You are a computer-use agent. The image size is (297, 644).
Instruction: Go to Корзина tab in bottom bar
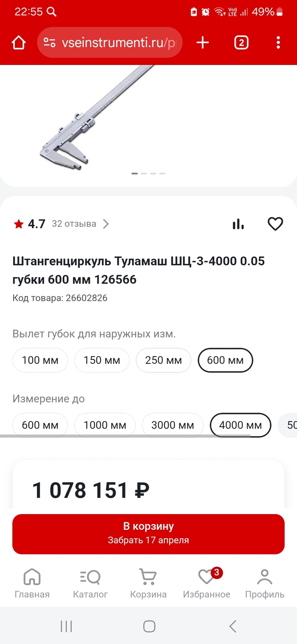[148, 583]
